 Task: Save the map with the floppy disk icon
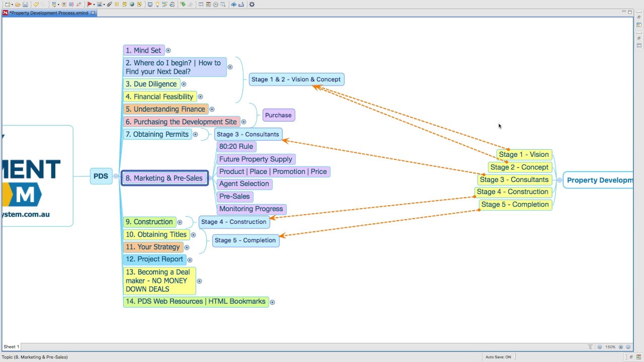point(25,4)
